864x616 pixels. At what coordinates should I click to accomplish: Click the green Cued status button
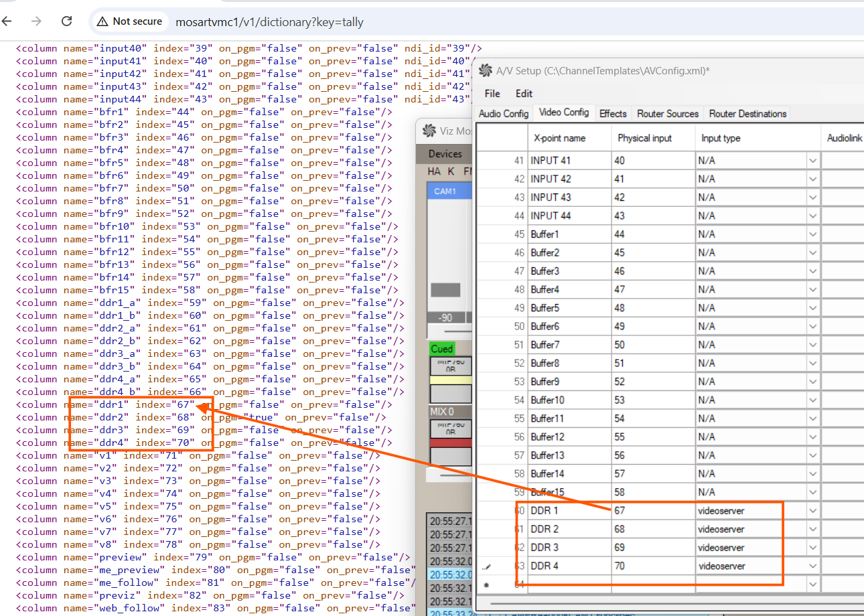coord(442,349)
